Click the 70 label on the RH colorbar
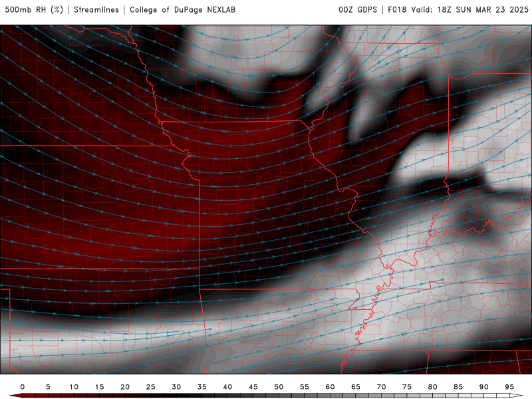532x399 pixels. [x=381, y=387]
